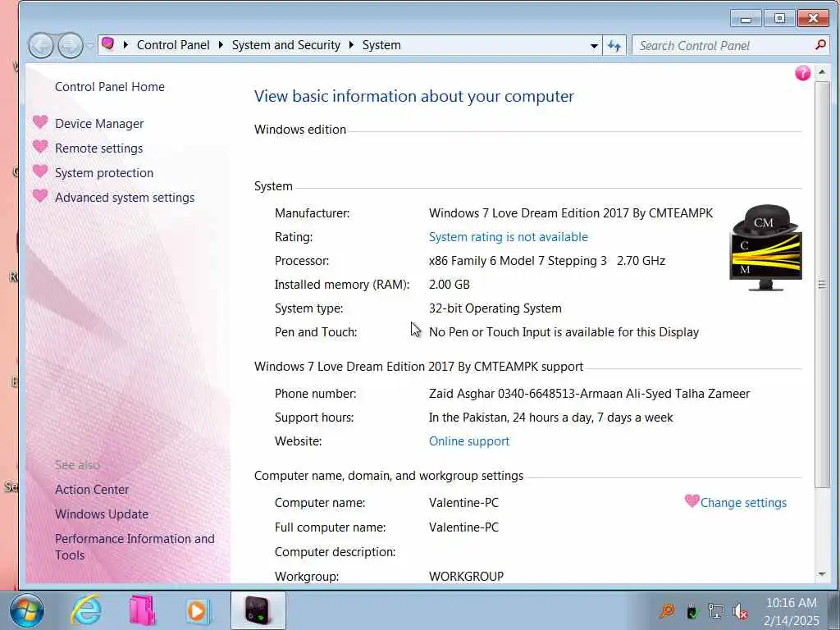
Task: Select System and Security in the breadcrumb
Action: 286,45
